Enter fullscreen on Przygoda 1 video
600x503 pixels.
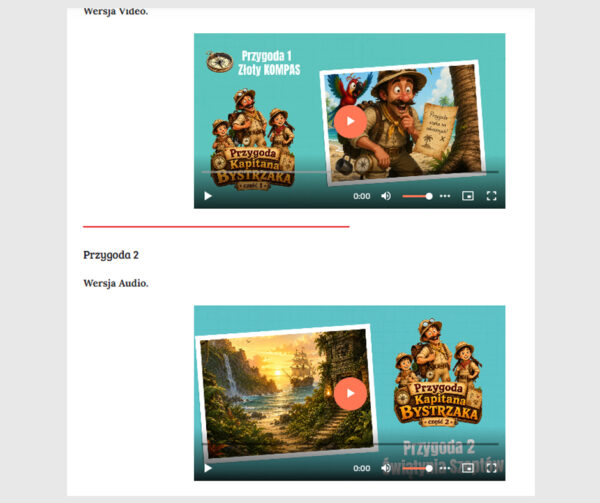coord(491,196)
